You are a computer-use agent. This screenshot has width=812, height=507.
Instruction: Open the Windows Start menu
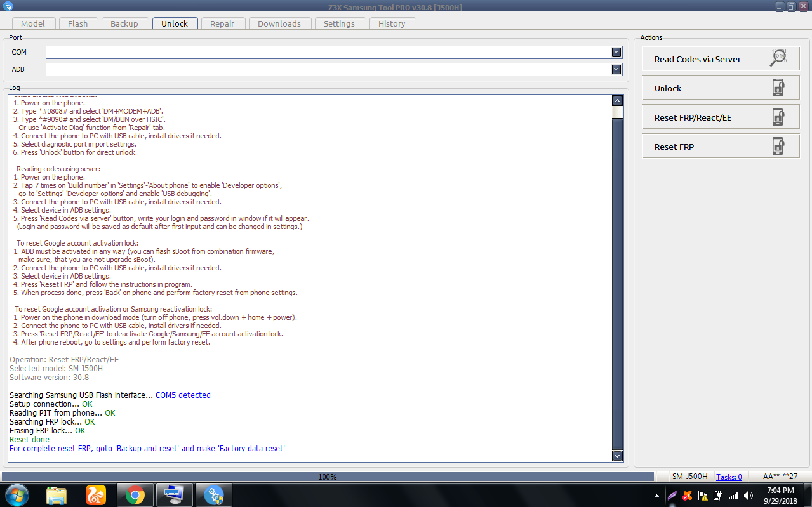coord(17,495)
